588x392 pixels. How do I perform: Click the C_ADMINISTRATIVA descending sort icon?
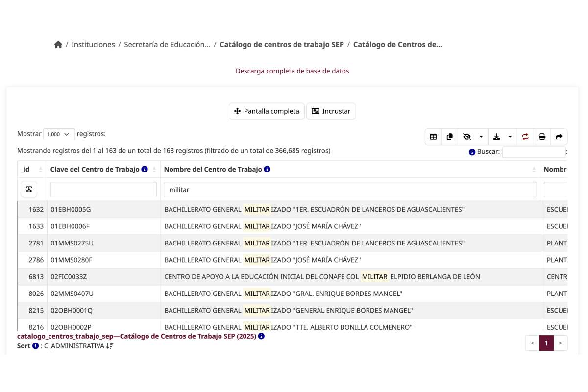coord(110,346)
